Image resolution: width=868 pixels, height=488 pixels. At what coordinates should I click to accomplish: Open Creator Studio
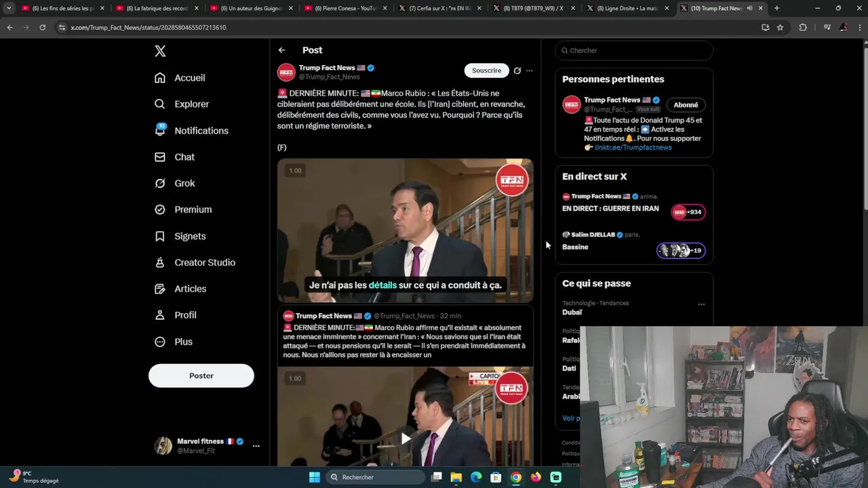(x=195, y=263)
